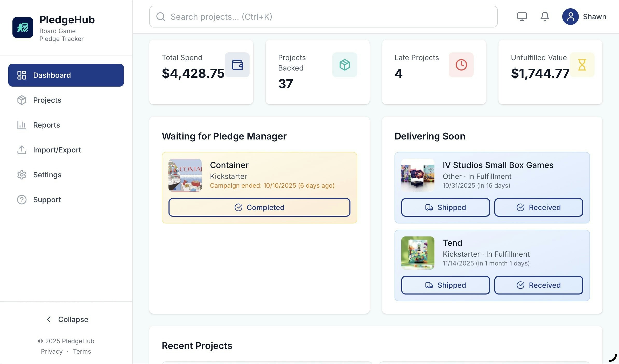The width and height of the screenshot is (619, 364).
Task: Click the Shawn profile avatar
Action: click(570, 17)
